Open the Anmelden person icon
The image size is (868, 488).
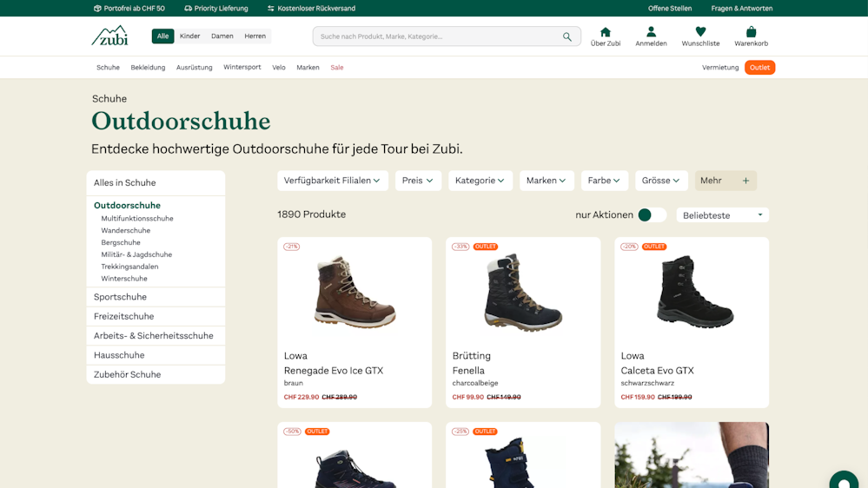tap(651, 32)
